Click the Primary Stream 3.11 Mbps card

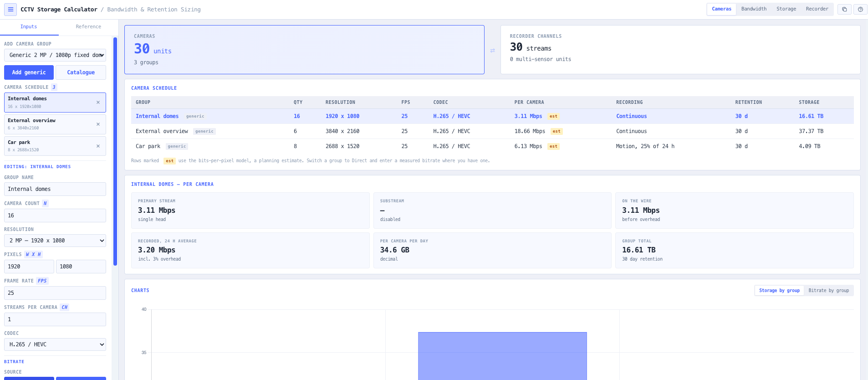(250, 211)
